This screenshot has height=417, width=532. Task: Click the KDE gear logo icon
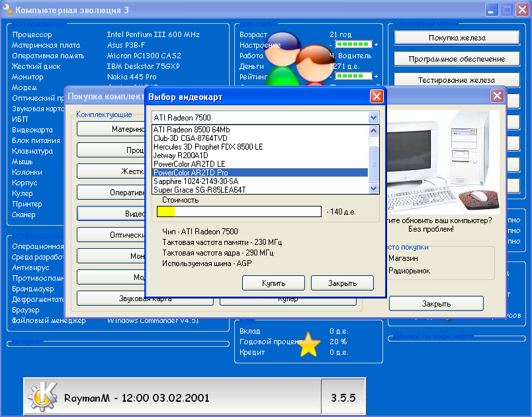[x=43, y=396]
